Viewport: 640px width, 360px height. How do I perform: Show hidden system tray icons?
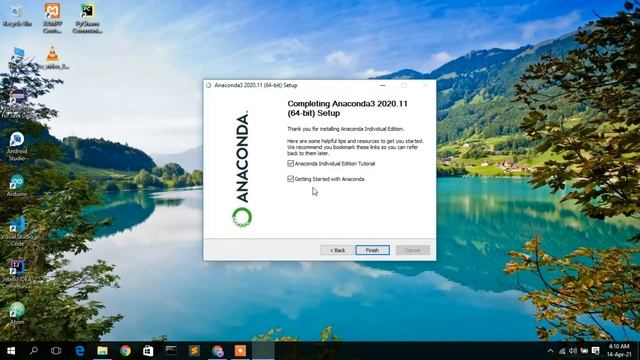tap(550, 351)
